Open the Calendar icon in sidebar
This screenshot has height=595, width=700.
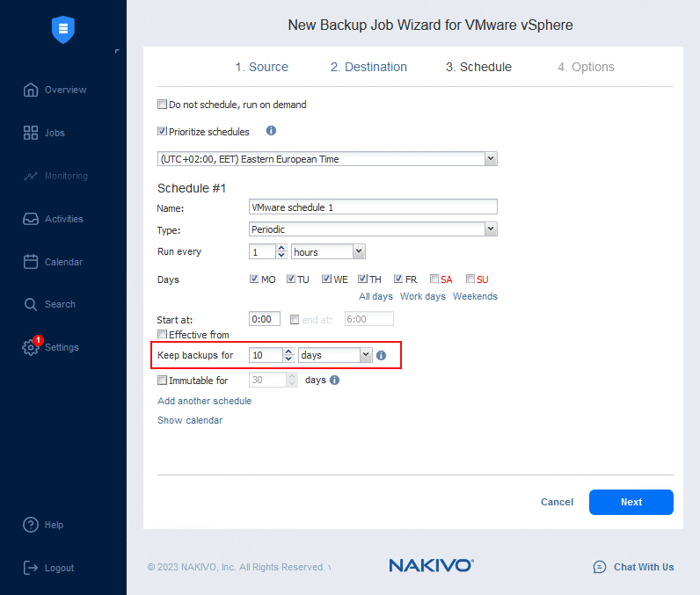pos(31,262)
